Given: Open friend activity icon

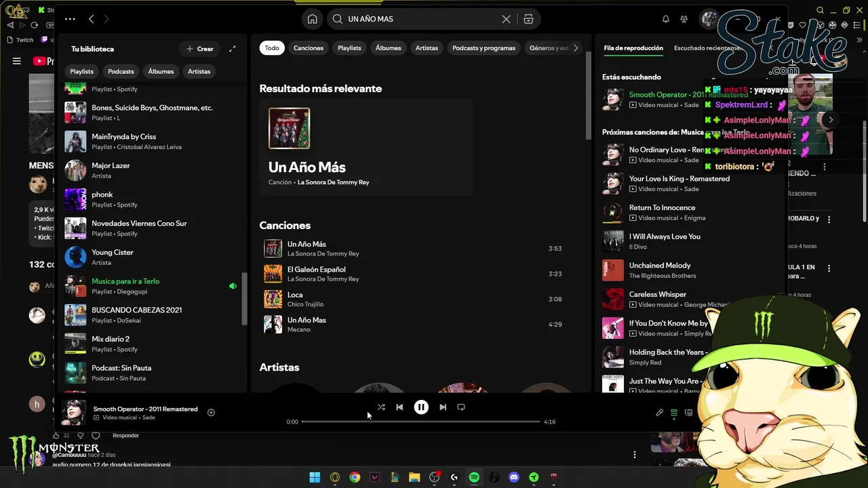Looking at the screenshot, I should coord(684,19).
